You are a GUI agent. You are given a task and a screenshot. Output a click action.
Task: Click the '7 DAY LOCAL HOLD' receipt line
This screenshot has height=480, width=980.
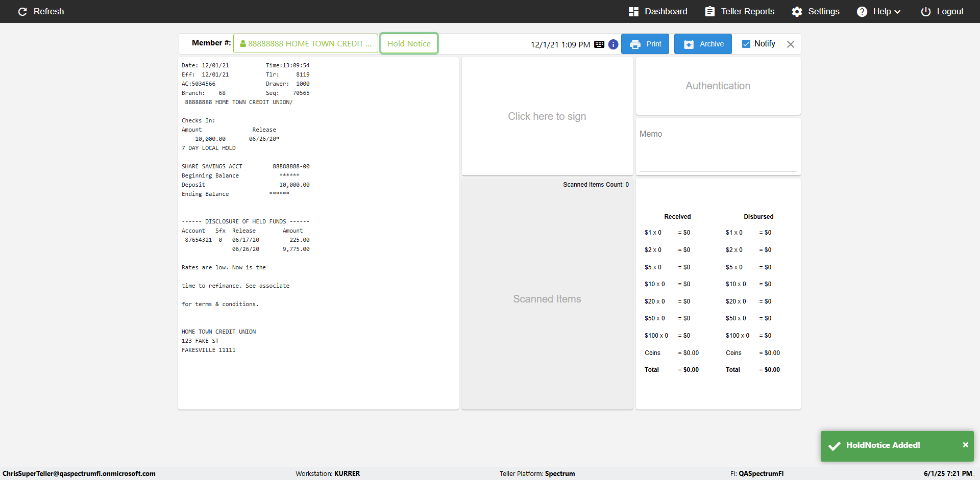pos(209,148)
